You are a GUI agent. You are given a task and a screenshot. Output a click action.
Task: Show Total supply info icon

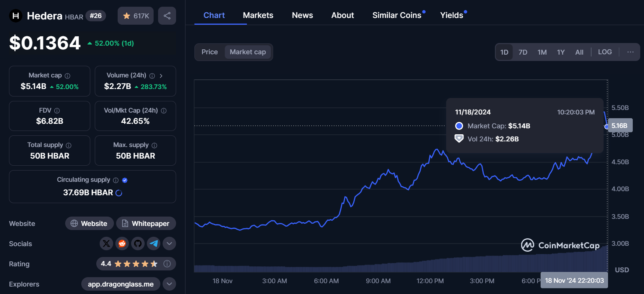click(69, 146)
